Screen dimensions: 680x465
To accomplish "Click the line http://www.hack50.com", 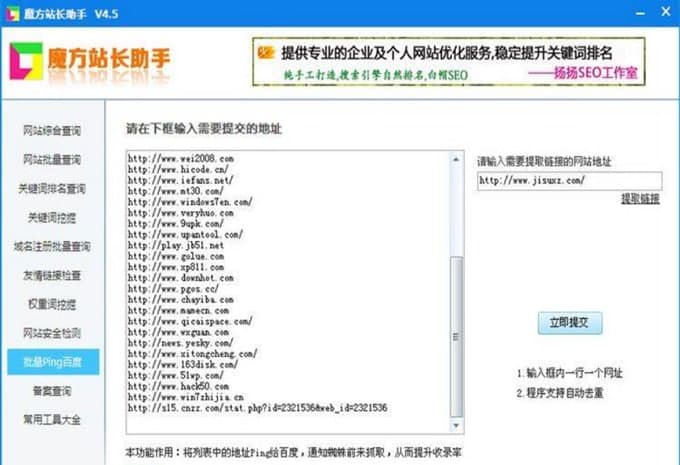I will [178, 386].
